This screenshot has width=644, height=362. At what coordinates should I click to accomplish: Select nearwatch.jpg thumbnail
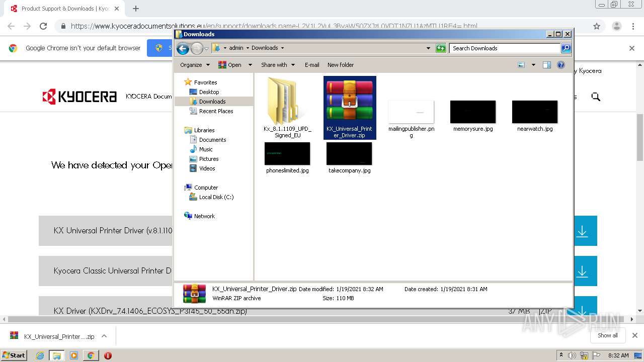coord(535,112)
